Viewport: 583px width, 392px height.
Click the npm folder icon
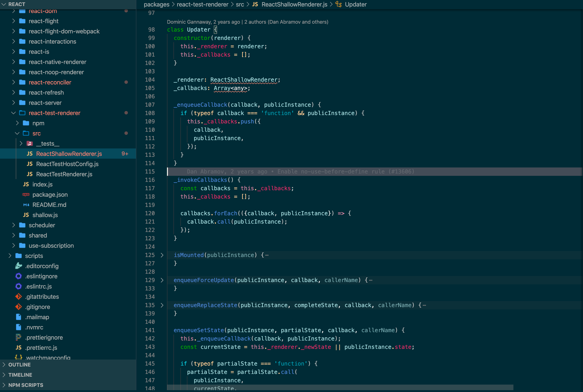tap(26, 123)
